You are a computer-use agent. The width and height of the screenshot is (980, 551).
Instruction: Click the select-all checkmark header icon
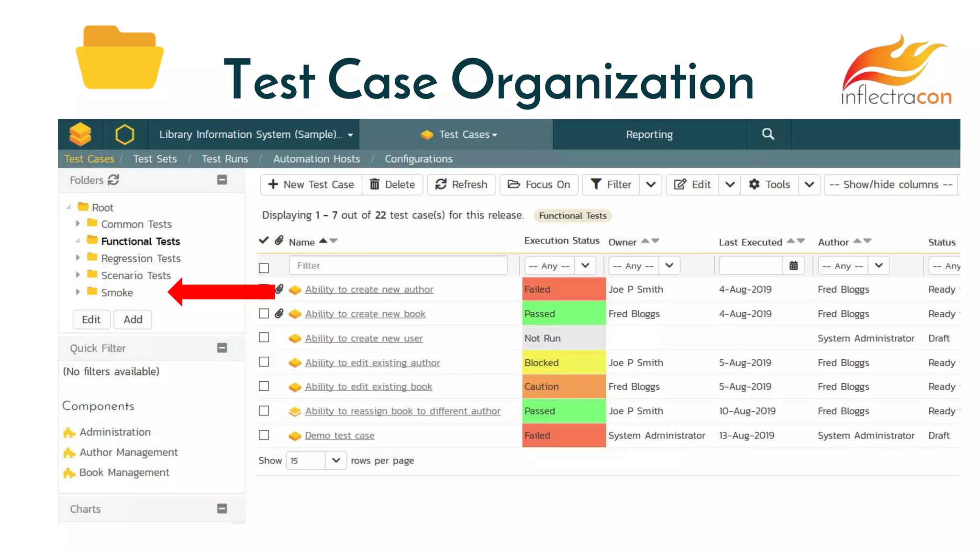pos(264,240)
